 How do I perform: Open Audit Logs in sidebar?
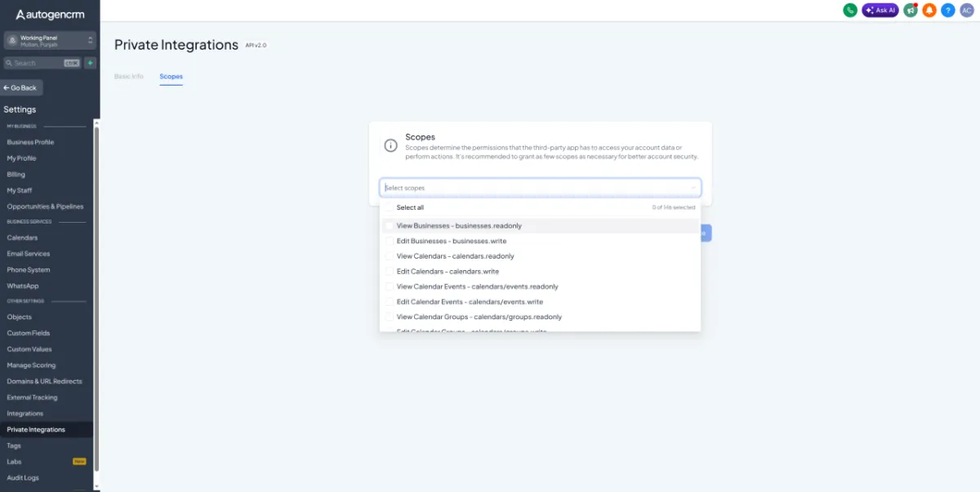[23, 478]
